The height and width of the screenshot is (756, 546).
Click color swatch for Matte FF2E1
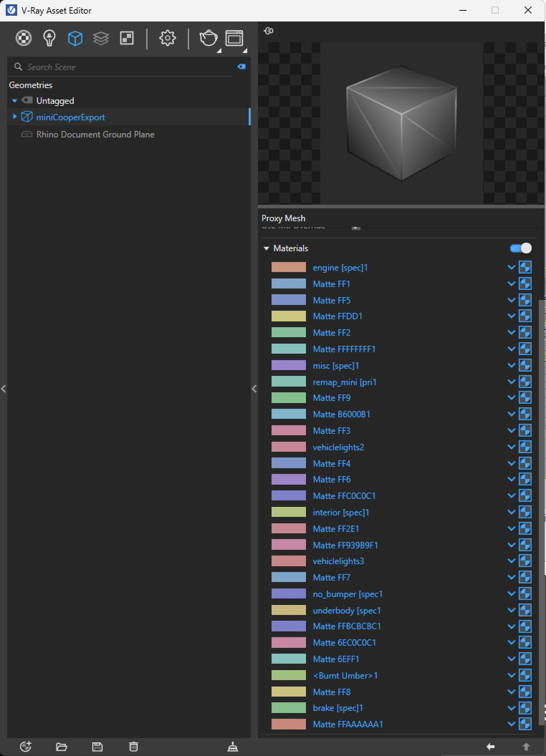pos(288,528)
